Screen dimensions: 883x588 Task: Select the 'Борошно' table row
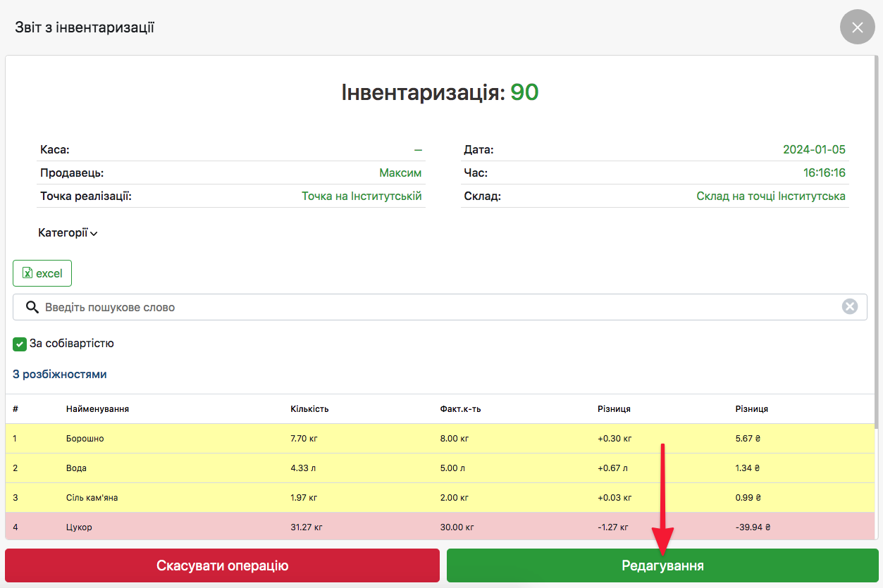85,439
